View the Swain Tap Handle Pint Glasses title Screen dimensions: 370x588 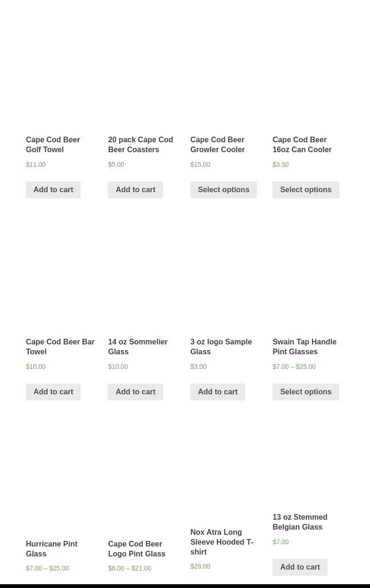click(304, 347)
